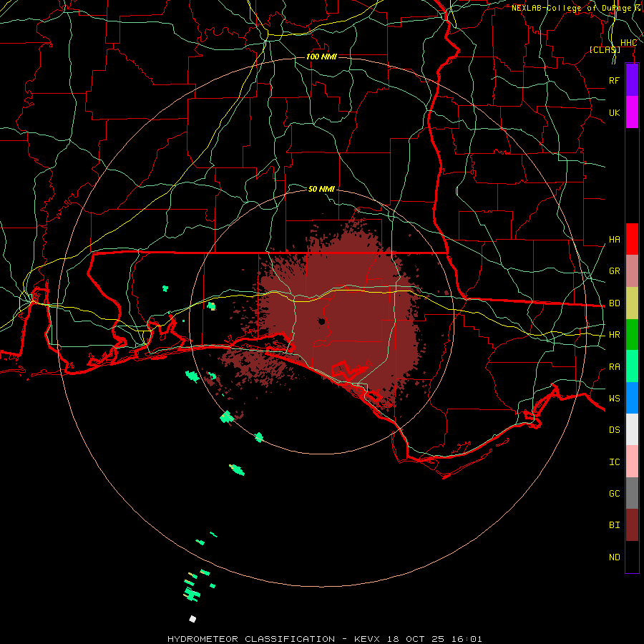Click the "HYDROMETEOR CLASSIFICATION" title text
Screen dimensions: 644x644
(251, 639)
